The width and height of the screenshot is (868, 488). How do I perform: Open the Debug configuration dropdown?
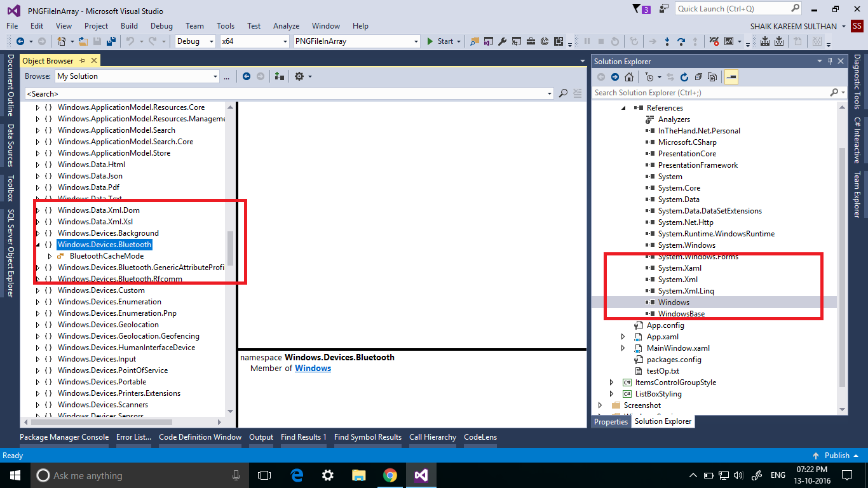pyautogui.click(x=212, y=41)
